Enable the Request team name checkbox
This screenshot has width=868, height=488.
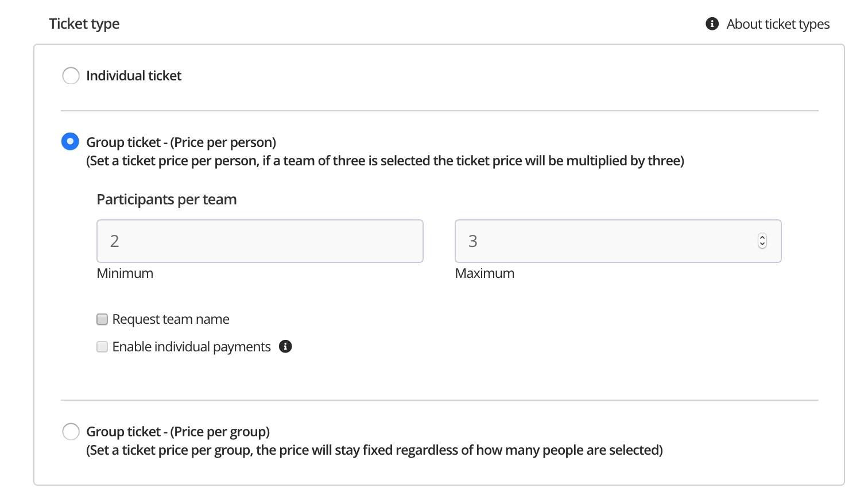[102, 319]
